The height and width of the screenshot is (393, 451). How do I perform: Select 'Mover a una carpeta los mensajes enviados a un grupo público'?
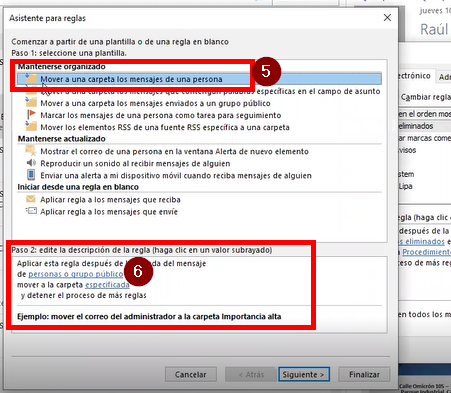[155, 103]
